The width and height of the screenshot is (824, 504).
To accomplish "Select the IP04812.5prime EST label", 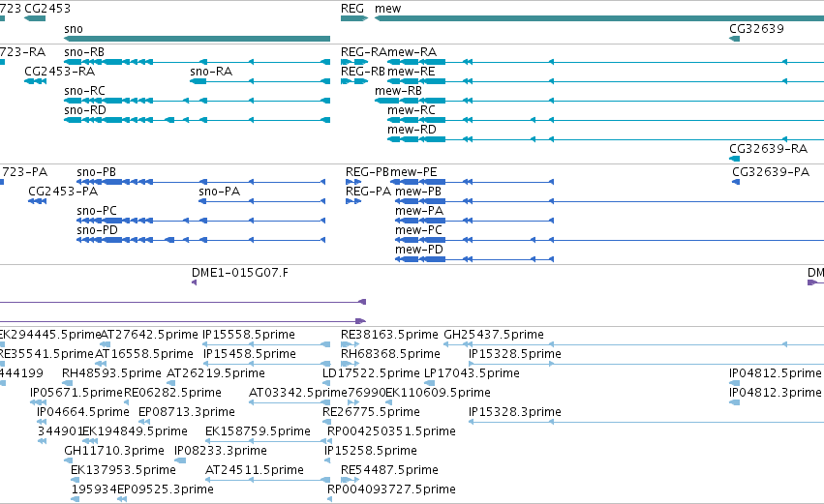I will pos(776,373).
